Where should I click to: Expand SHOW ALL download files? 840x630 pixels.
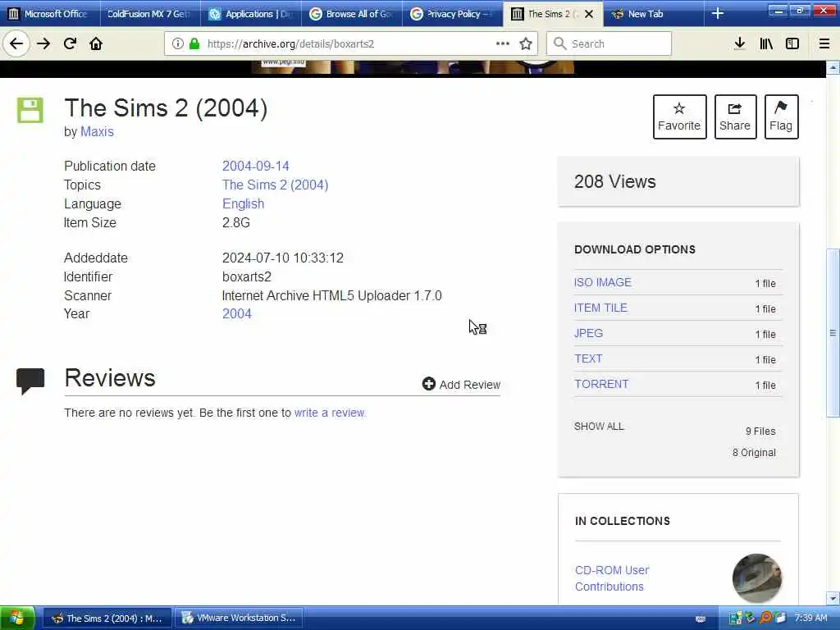coord(599,427)
